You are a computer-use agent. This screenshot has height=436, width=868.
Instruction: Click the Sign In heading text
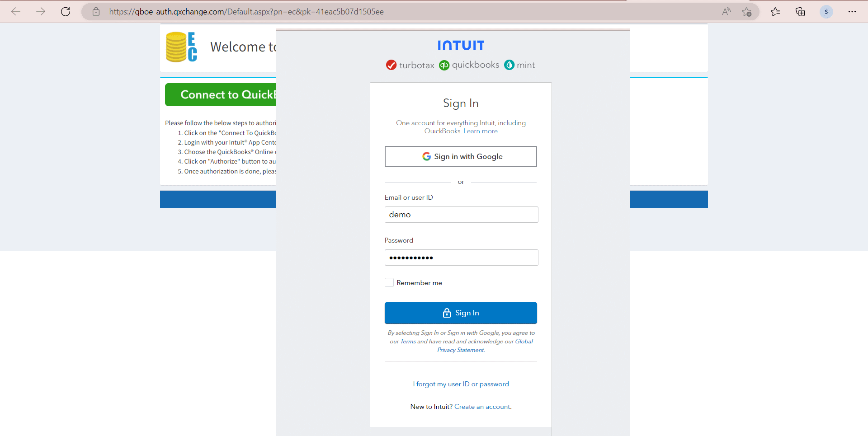(461, 103)
